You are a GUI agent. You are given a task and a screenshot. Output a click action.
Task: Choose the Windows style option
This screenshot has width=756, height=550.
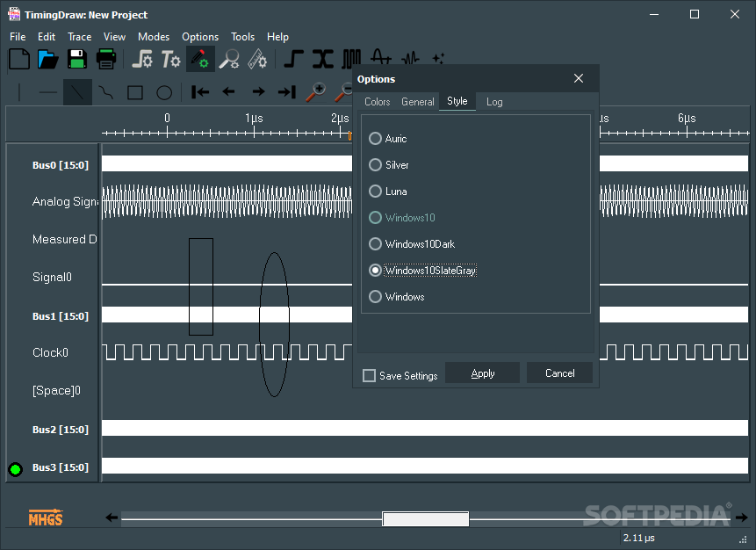[x=397, y=297]
